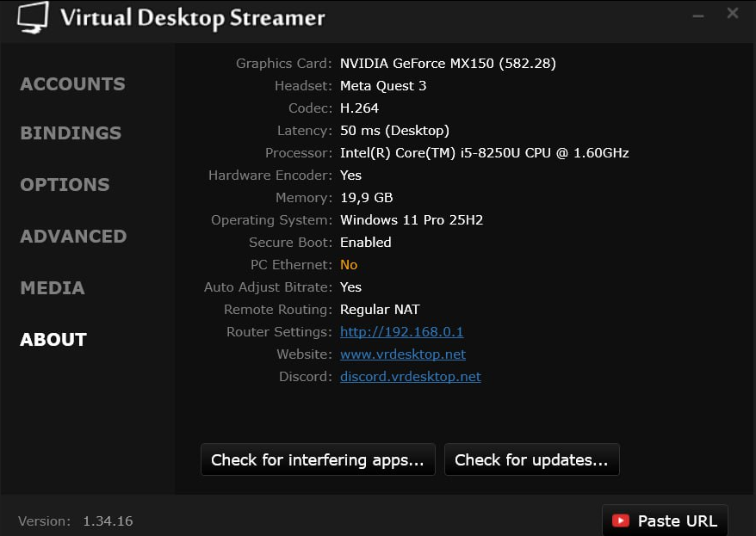
Task: Click the Router Settings label
Action: click(x=279, y=332)
